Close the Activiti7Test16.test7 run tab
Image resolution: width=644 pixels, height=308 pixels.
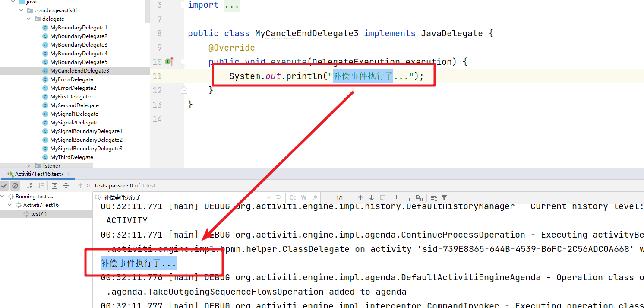[x=68, y=174]
